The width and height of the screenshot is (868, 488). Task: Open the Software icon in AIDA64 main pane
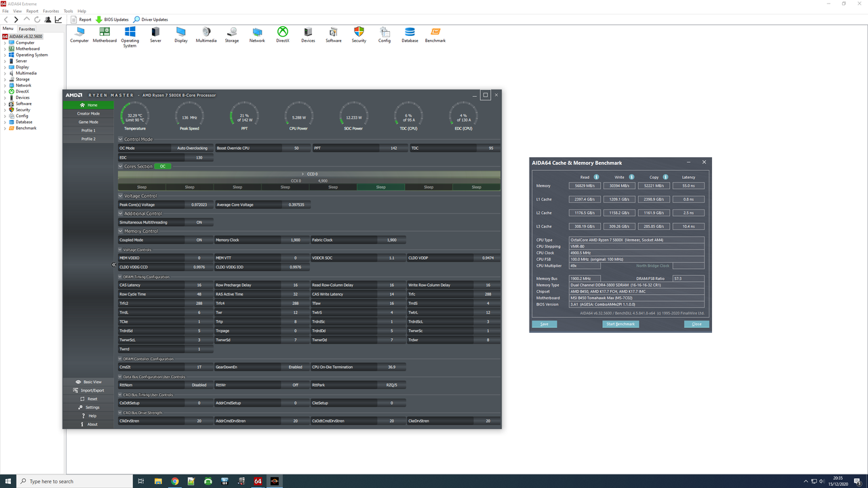tap(334, 32)
